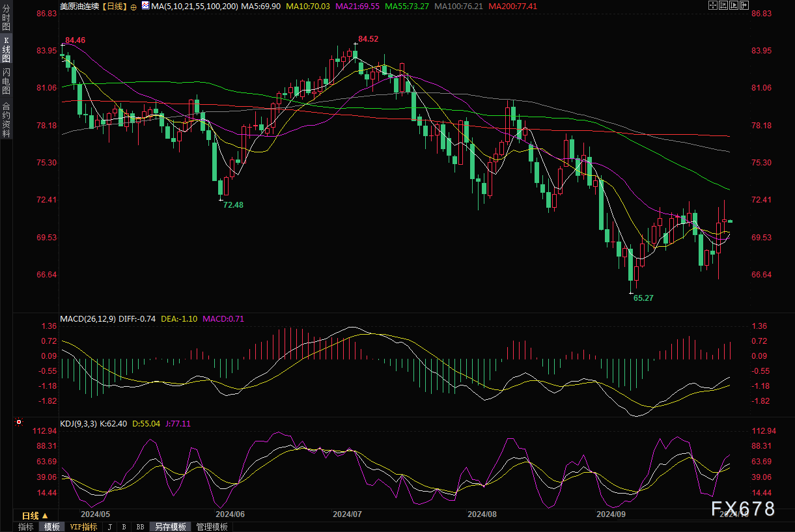Click the circled plus icon beside 日线 title
Image resolution: width=795 pixels, height=532 pixels.
(133, 6)
